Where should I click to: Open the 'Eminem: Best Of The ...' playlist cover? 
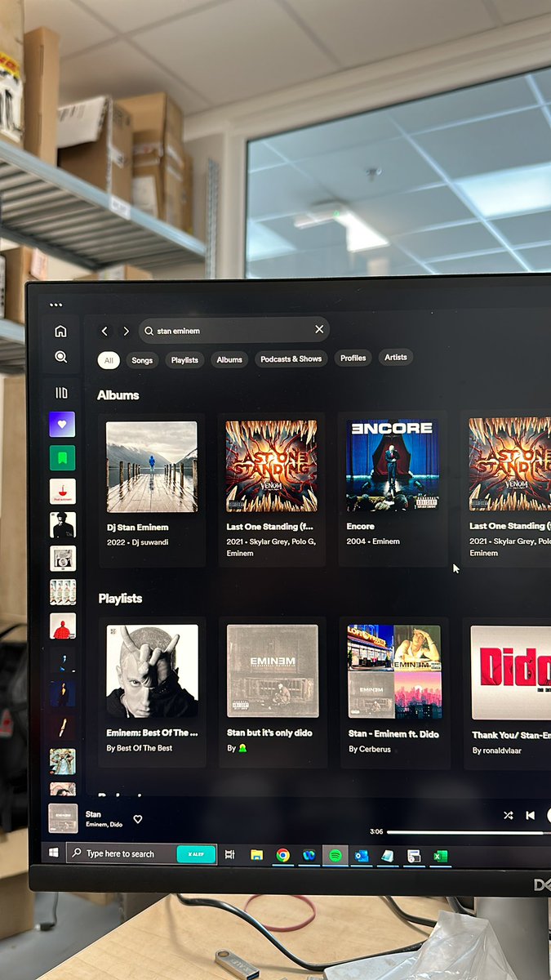[x=152, y=671]
